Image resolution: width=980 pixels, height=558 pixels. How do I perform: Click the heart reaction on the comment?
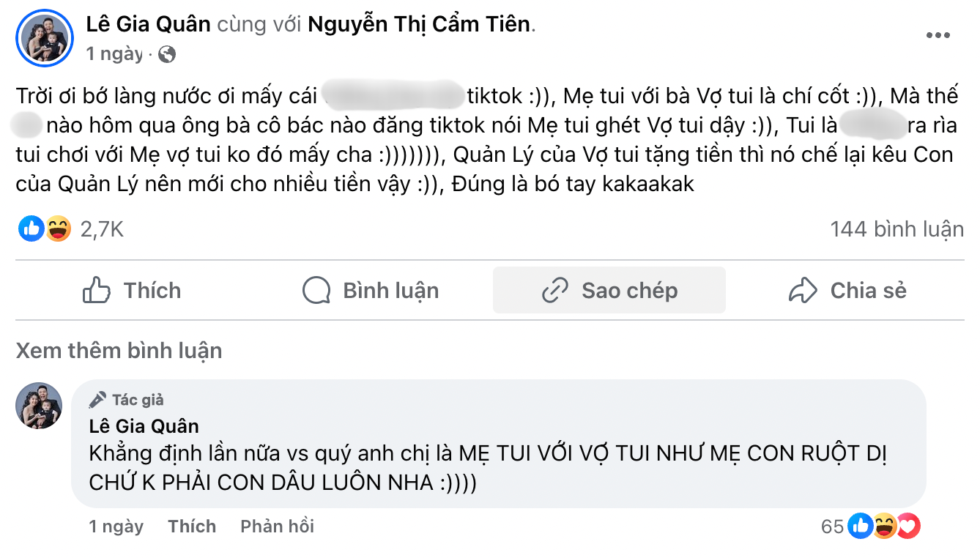(x=909, y=526)
